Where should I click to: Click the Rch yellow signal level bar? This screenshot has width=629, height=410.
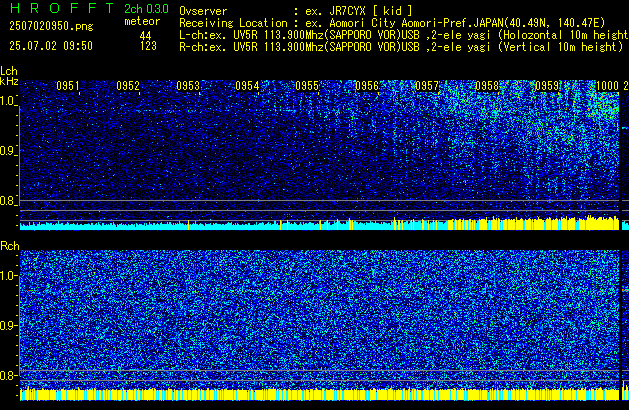click(x=319, y=394)
